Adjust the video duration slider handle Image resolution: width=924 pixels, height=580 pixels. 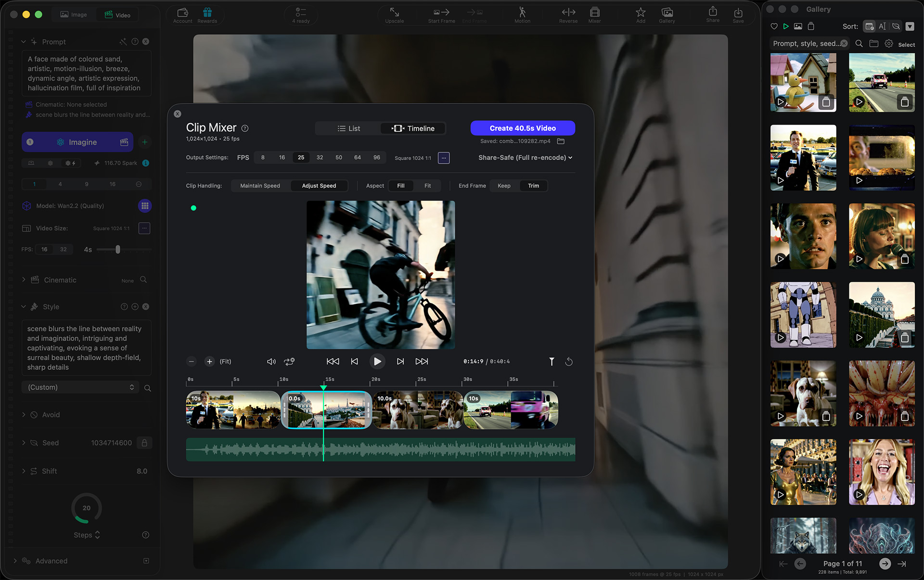118,250
